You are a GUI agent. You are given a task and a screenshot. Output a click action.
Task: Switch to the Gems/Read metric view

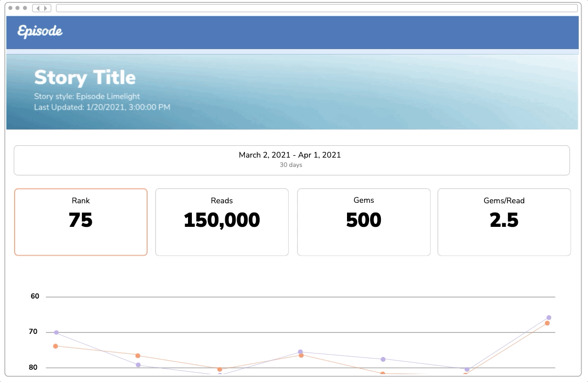tap(504, 221)
